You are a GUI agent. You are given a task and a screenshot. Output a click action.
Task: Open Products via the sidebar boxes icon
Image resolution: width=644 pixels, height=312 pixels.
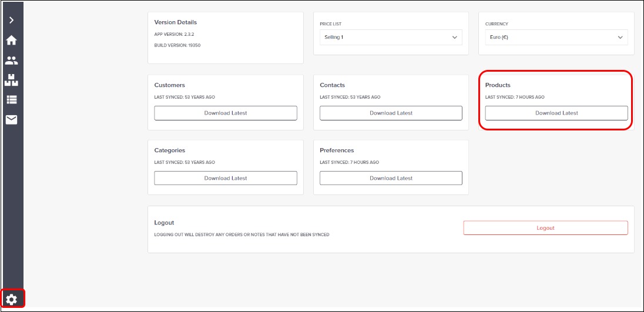click(11, 80)
